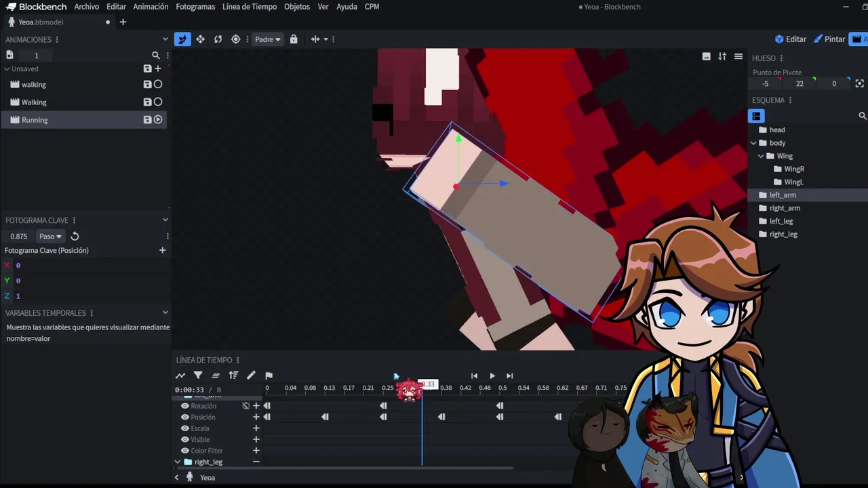Open the CPM menu

coord(372,7)
